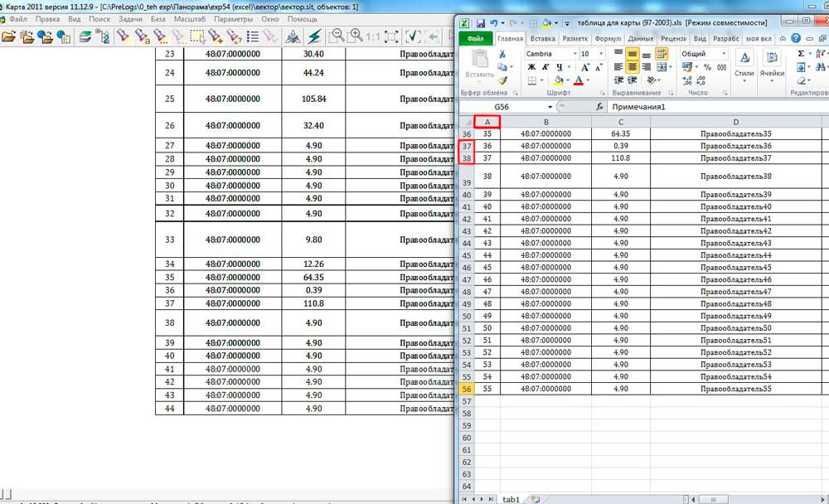Open the Масштаб menu in Карта
This screenshot has width=829, height=504.
(190, 18)
